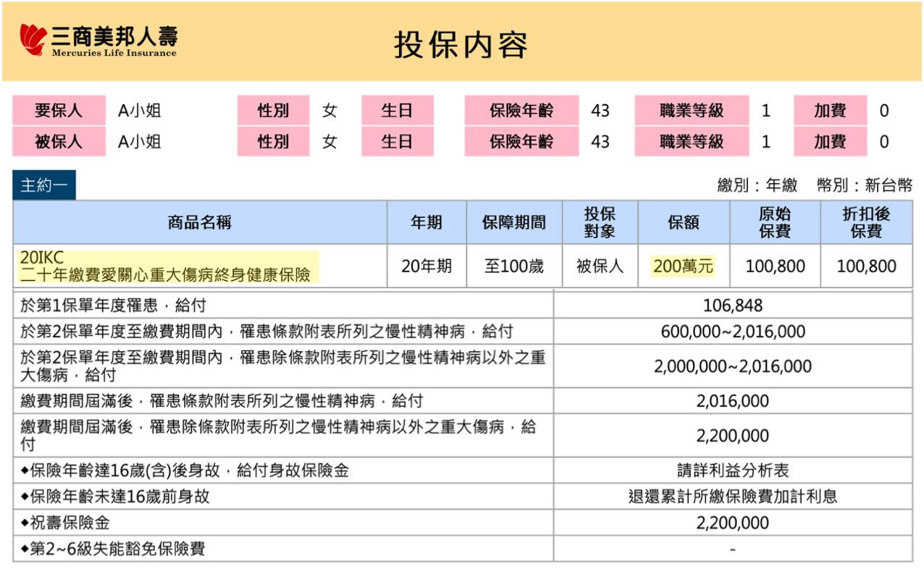Click 保險年齡未達16歲前身故 row label
Screen dimensions: 924x574
pyautogui.click(x=115, y=497)
